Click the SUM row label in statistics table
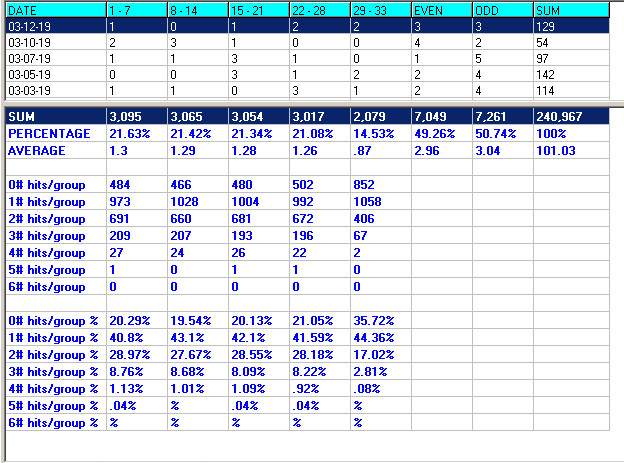624x463 pixels. [21, 117]
